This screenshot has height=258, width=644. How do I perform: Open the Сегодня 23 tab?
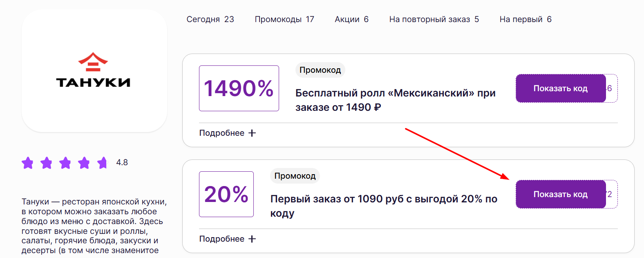tap(210, 19)
